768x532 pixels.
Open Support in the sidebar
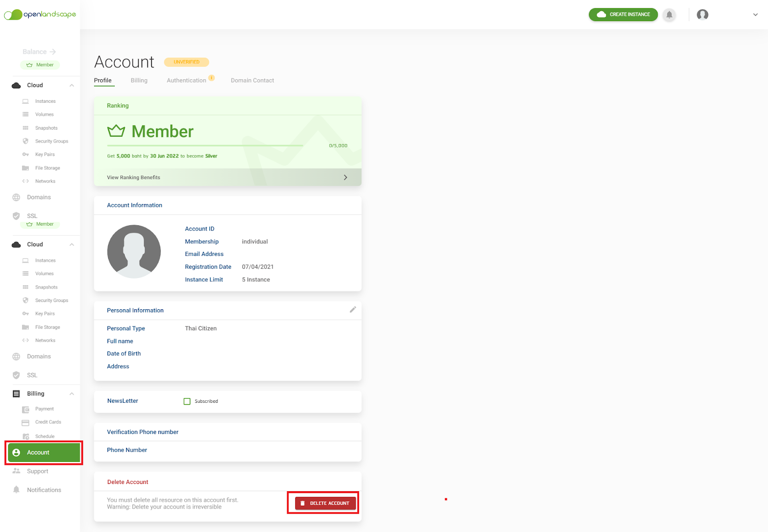click(x=37, y=471)
